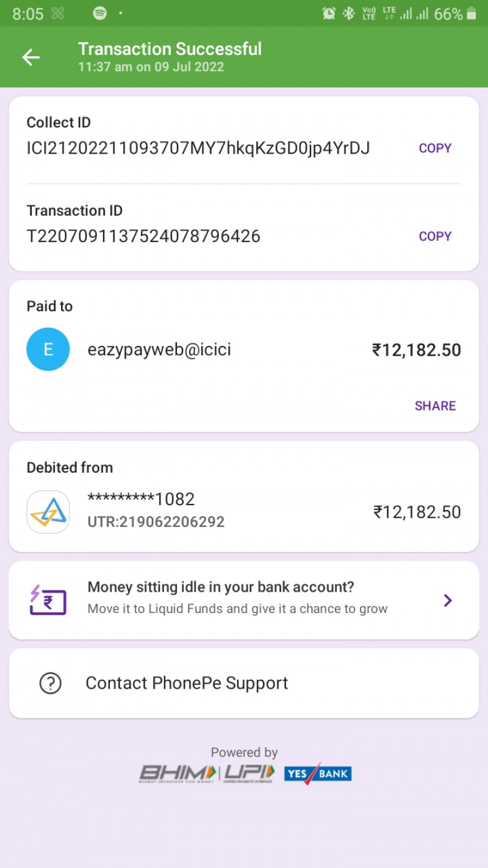Tap the Money sitting idle headline
The height and width of the screenshot is (868, 488).
(221, 587)
